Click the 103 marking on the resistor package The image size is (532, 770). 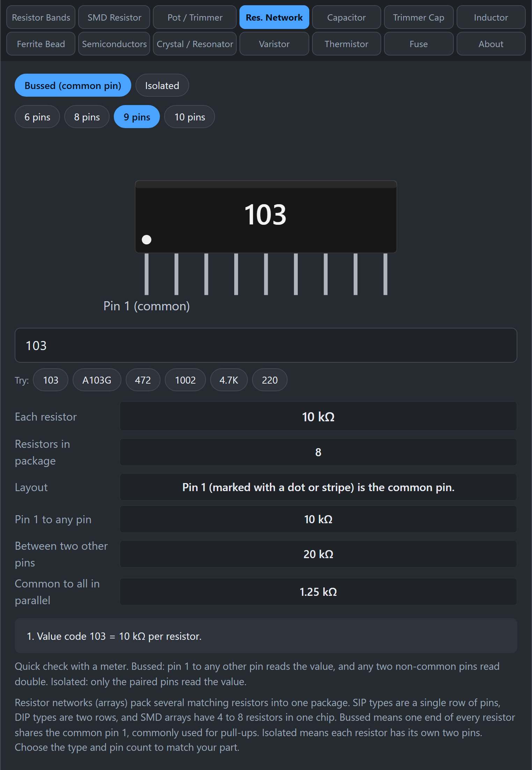tap(265, 214)
